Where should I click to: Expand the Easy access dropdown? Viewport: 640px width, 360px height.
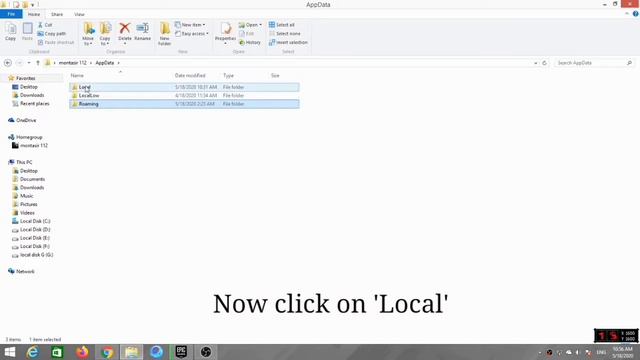coord(192,33)
